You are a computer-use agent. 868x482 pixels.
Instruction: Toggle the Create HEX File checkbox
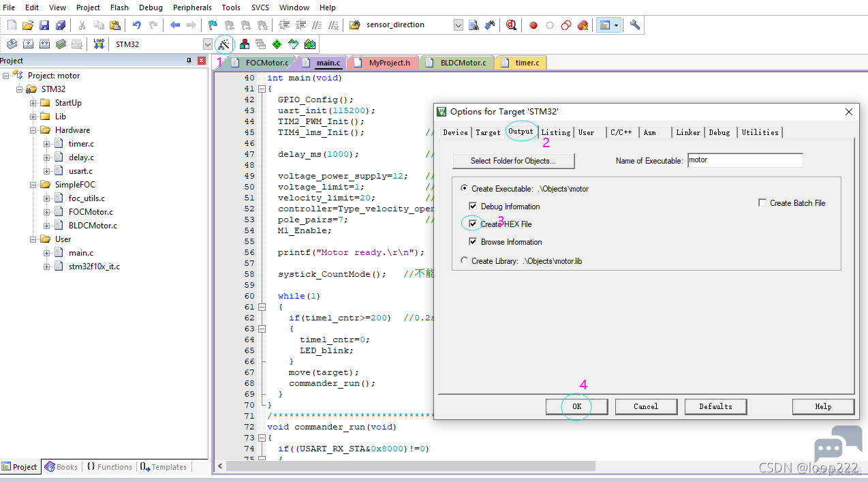click(x=473, y=224)
